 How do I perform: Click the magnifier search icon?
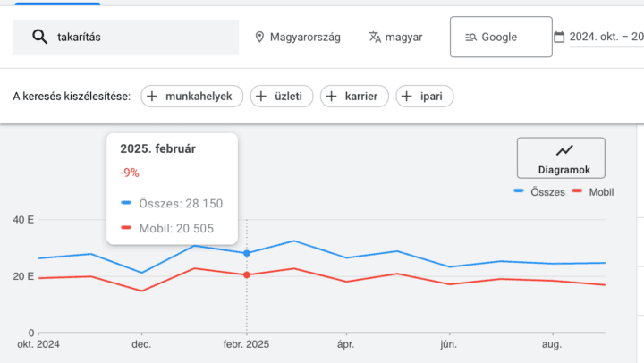(x=39, y=37)
